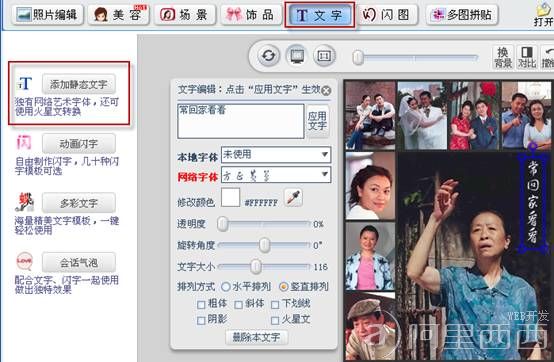Click the white 修改颜色 color swatch
The image size is (554, 362).
(x=230, y=197)
